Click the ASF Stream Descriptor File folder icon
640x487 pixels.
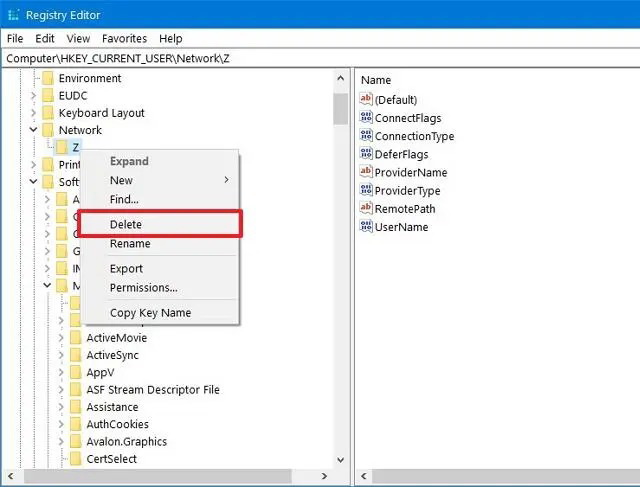coord(76,390)
